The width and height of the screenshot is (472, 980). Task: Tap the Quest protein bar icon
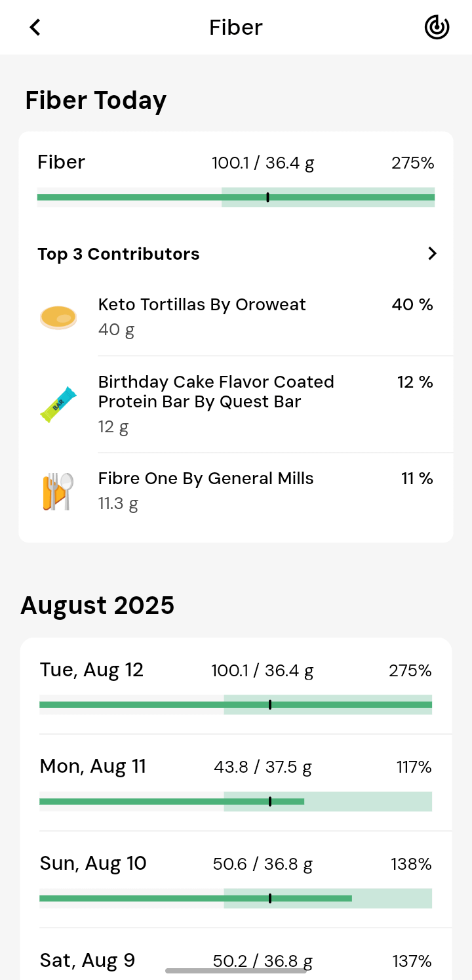pyautogui.click(x=58, y=405)
